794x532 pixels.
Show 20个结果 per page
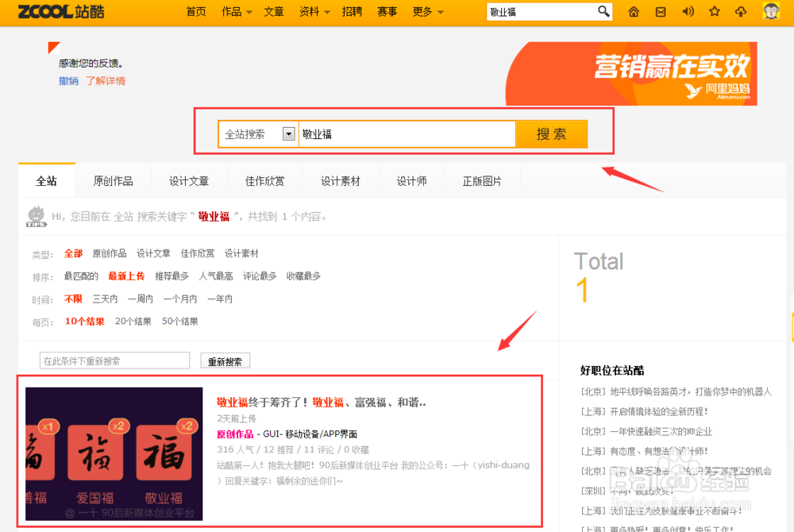pyautogui.click(x=133, y=322)
